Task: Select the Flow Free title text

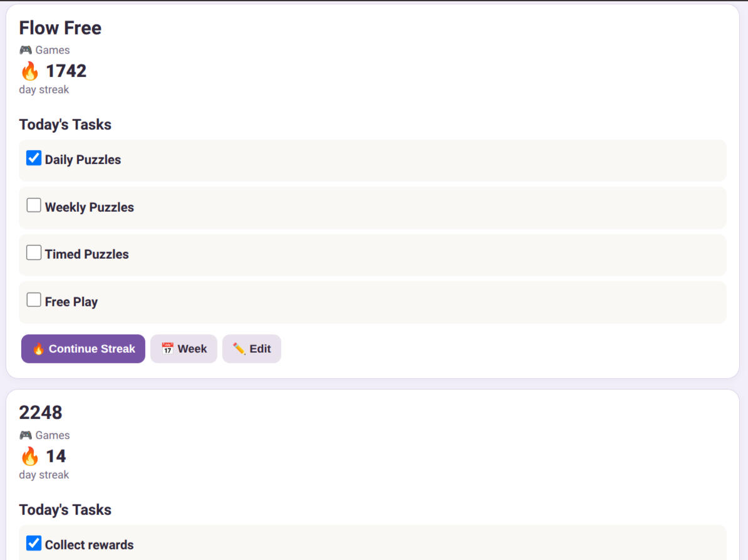Action: coord(60,28)
